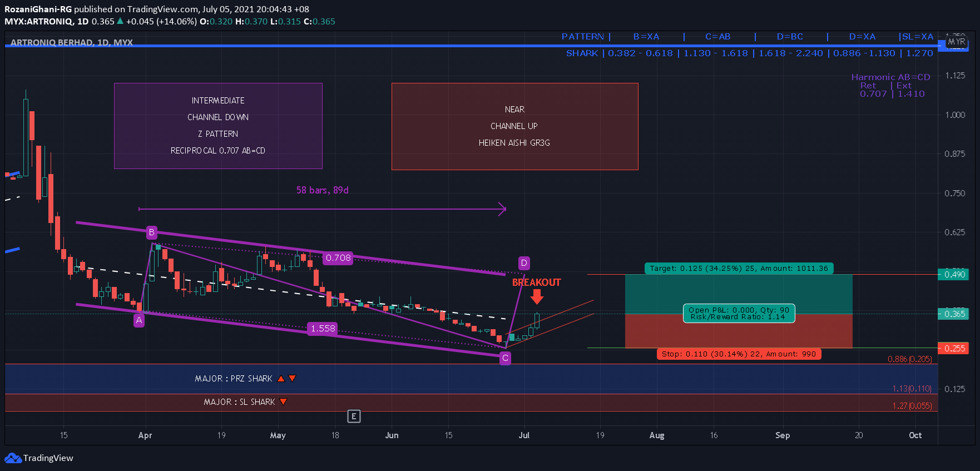
Task: Click the down triangle beside SL SHARK
Action: 283,402
